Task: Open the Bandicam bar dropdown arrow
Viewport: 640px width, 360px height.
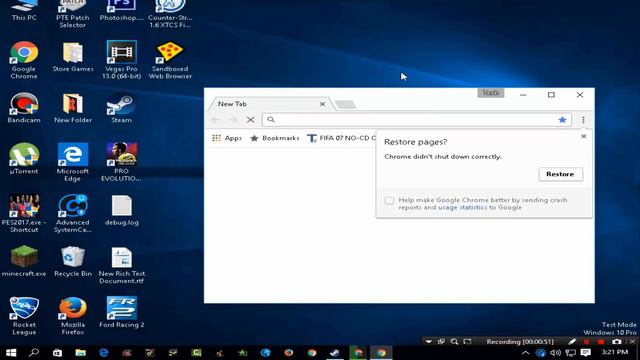Action: tap(428, 342)
